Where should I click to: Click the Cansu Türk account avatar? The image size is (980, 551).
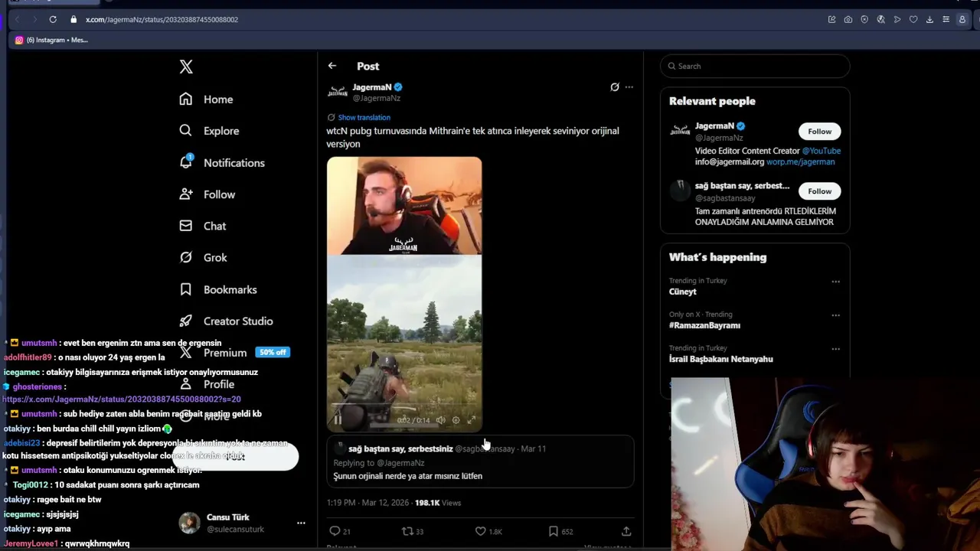pos(189,523)
